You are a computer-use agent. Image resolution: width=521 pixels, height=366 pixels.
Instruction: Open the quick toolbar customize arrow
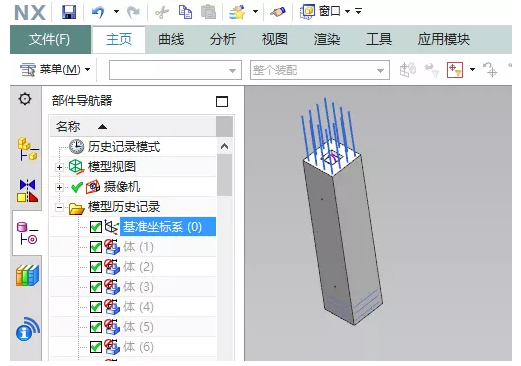359,12
